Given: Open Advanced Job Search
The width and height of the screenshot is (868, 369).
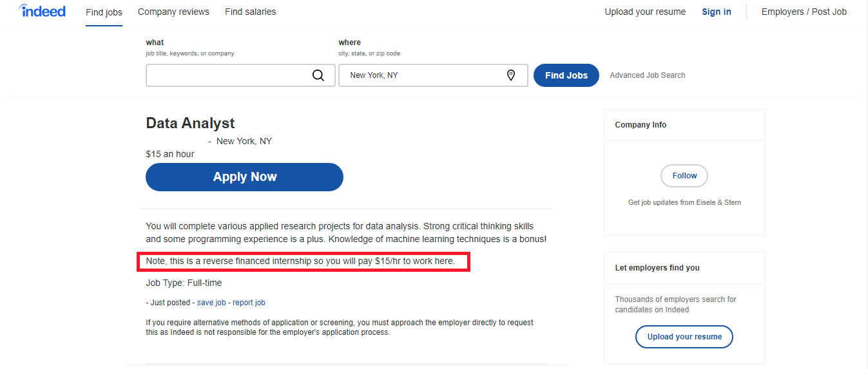Looking at the screenshot, I should 647,75.
